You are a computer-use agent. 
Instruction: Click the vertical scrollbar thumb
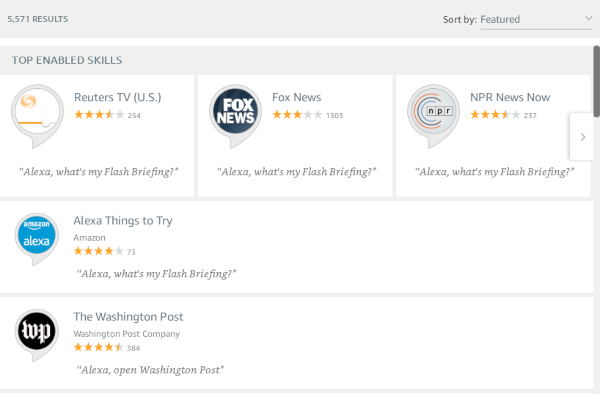597,81
